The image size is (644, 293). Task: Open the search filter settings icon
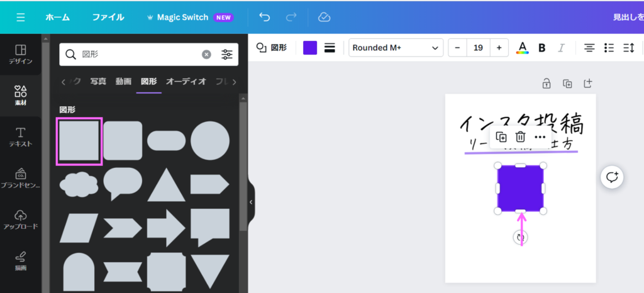point(227,55)
